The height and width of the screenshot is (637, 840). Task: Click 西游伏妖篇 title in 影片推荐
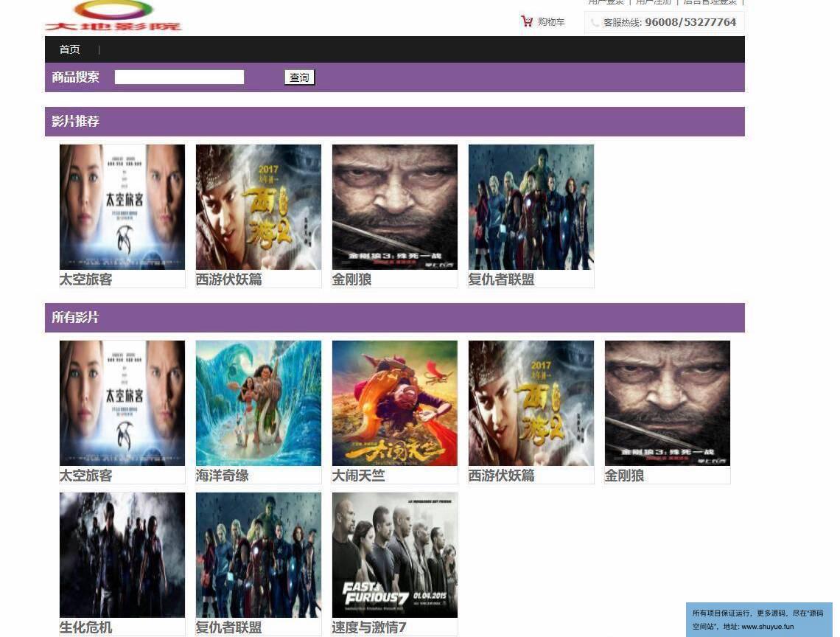pos(228,279)
